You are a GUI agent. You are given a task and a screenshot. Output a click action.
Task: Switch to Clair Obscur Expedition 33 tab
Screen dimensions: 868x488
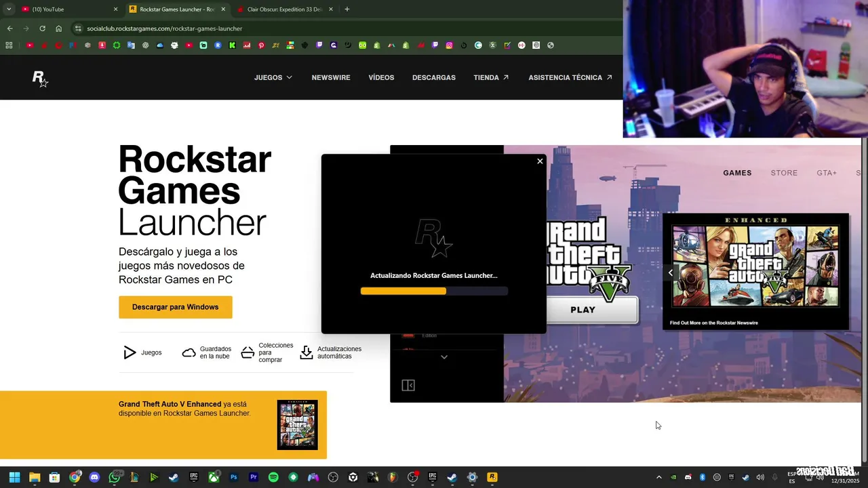click(x=285, y=9)
